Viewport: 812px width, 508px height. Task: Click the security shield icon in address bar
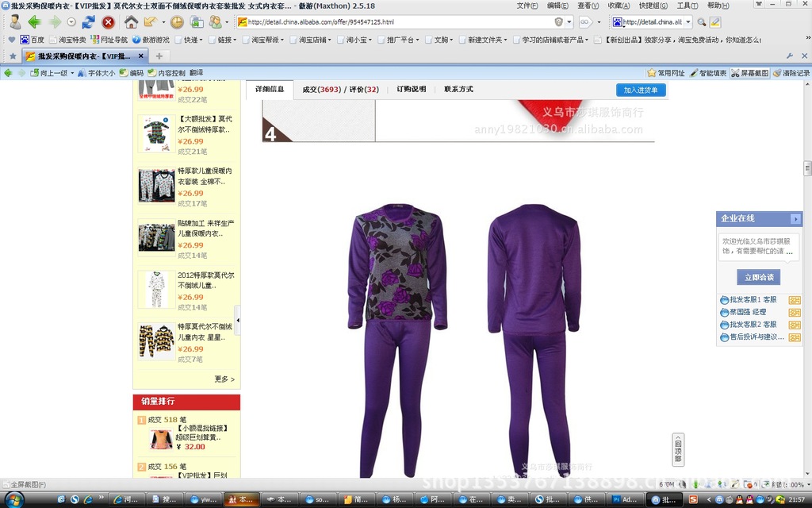click(558, 21)
